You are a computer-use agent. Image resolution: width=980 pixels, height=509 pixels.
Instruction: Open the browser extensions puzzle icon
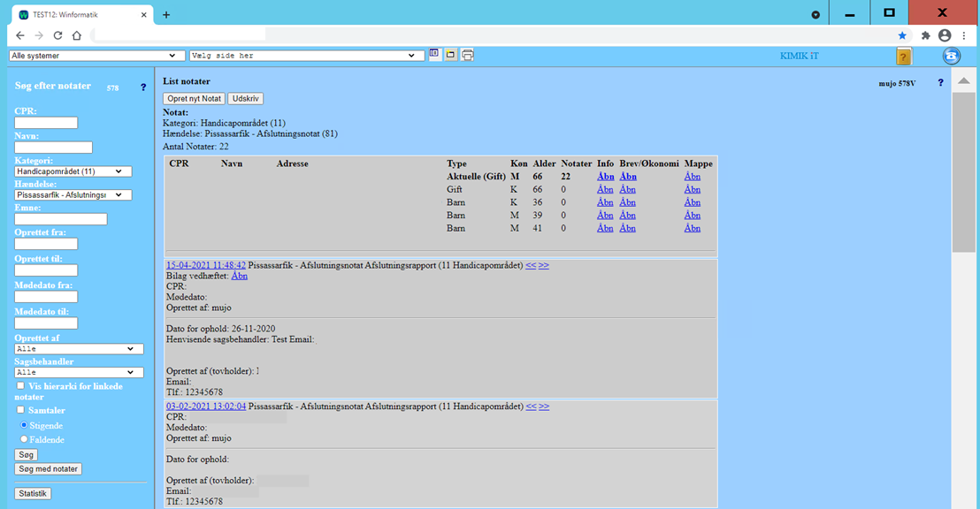point(926,35)
